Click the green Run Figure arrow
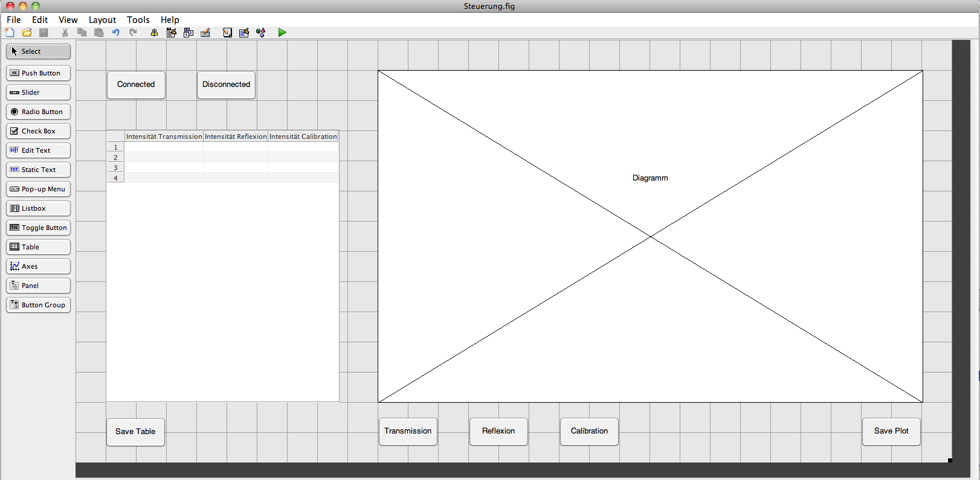 click(x=282, y=33)
